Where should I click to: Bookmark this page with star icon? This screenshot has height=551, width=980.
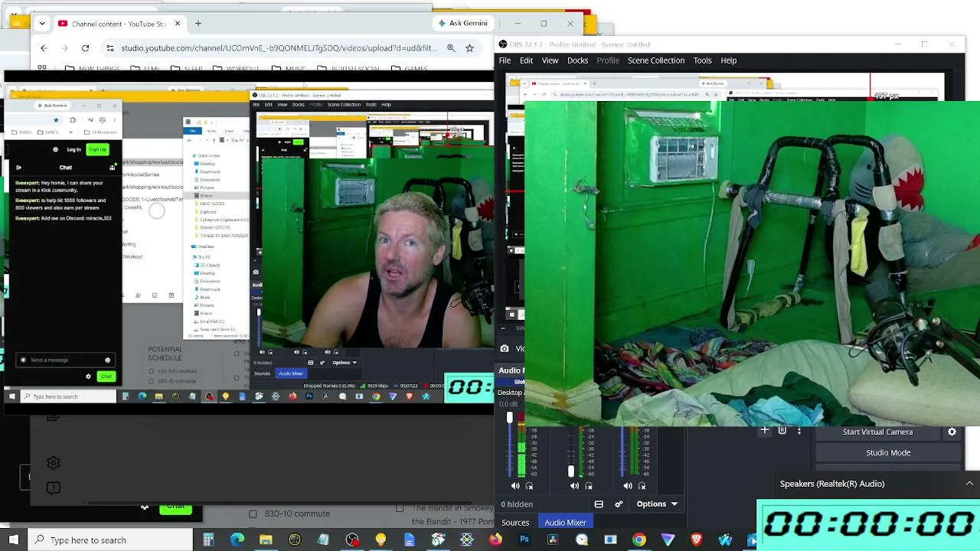[x=469, y=48]
